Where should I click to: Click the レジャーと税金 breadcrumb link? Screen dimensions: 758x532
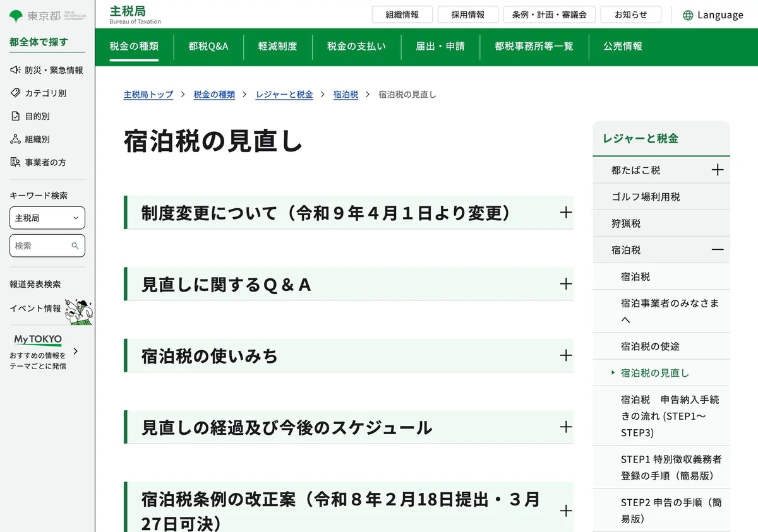(x=284, y=95)
